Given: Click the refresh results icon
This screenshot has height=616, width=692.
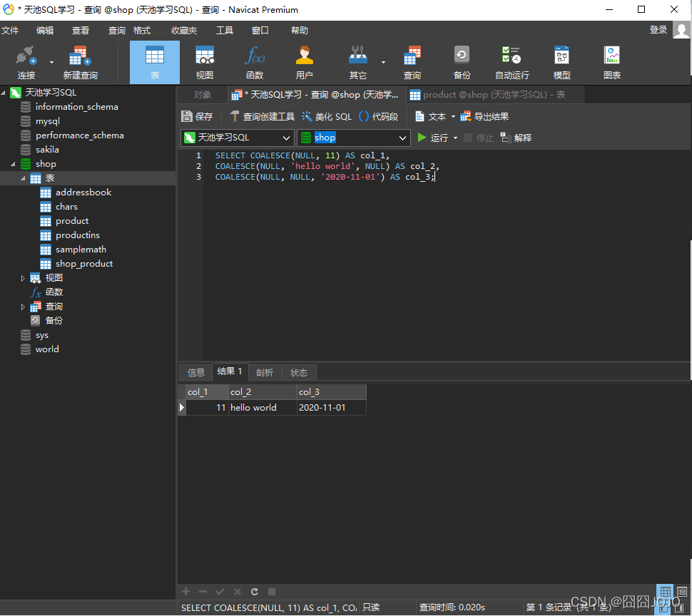Looking at the screenshot, I should pyautogui.click(x=255, y=592).
